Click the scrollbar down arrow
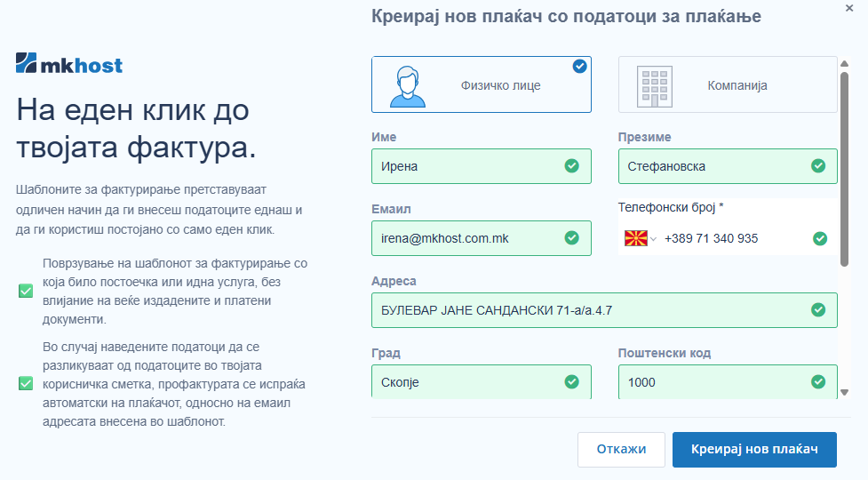The width and height of the screenshot is (868, 480). (x=844, y=392)
